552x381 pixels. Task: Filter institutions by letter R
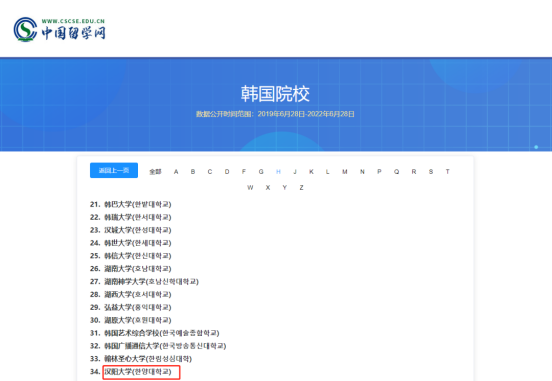(414, 172)
